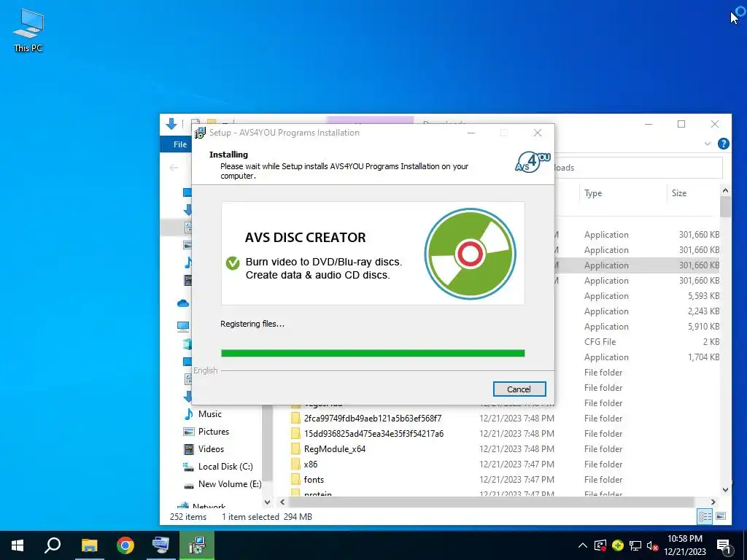Click right arrow of horizontal scrollbar
Screen dimensions: 747x560
click(713, 502)
